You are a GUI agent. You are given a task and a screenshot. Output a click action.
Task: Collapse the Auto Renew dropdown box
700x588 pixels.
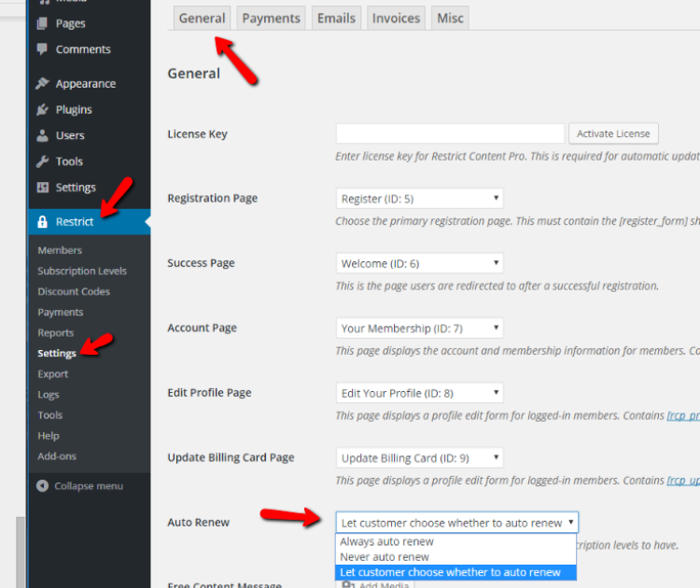[x=456, y=523]
